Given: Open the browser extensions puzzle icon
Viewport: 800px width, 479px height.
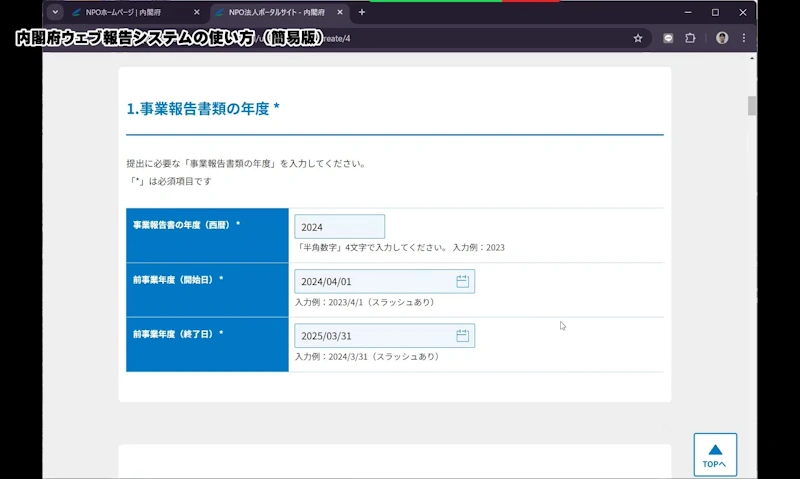Looking at the screenshot, I should [x=690, y=38].
